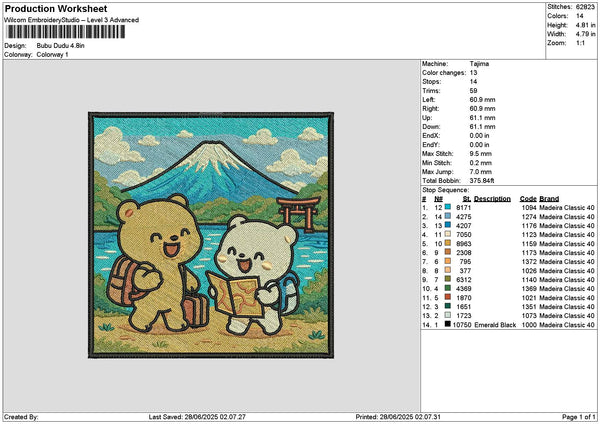Click the barcode under the worksheet title
The width and height of the screenshot is (600, 424).
65,32
